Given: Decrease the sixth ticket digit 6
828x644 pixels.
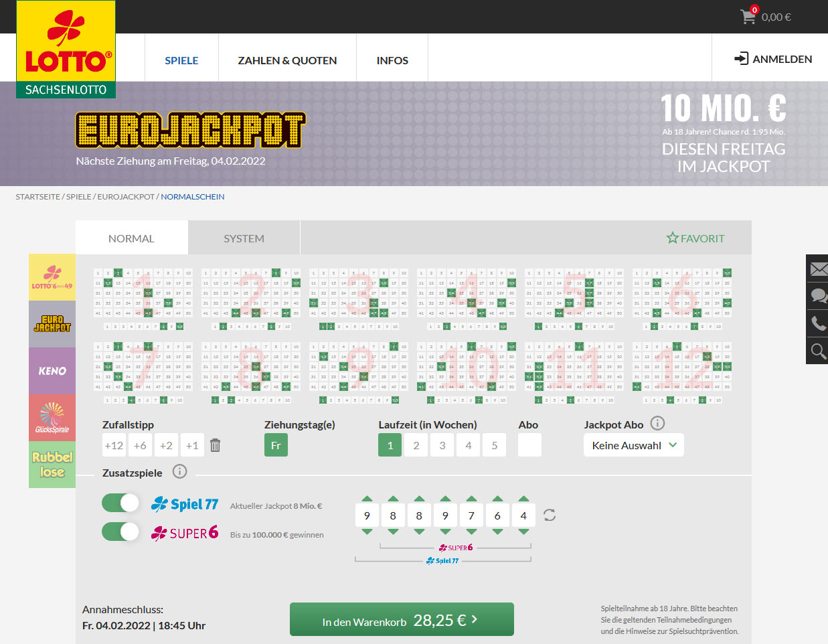Looking at the screenshot, I should click(x=497, y=531).
